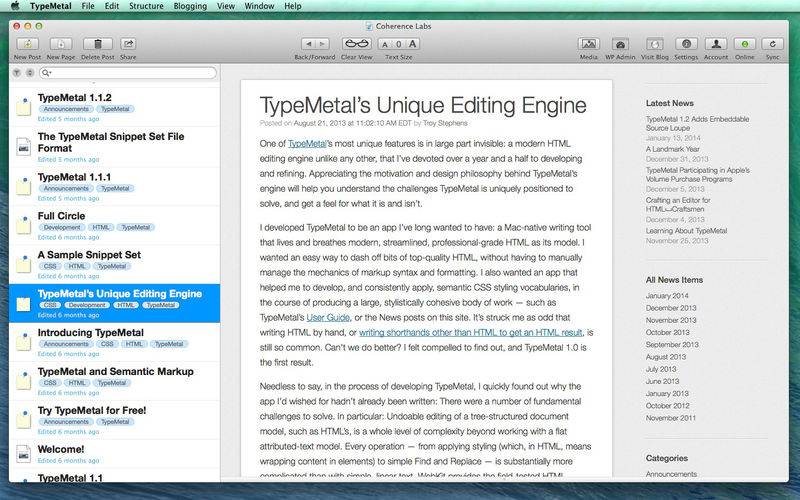Open November 2011 news archive
This screenshot has width=800, height=500.
[x=670, y=418]
